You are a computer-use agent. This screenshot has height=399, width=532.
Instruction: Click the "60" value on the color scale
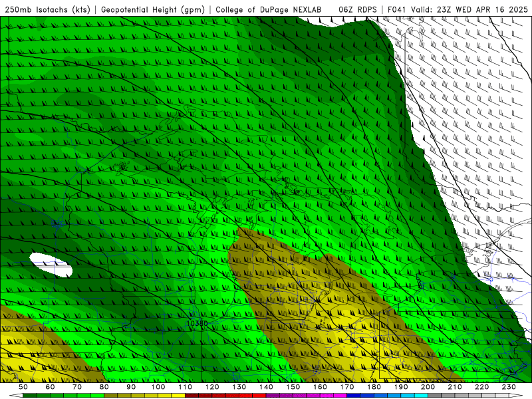pyautogui.click(x=50, y=387)
